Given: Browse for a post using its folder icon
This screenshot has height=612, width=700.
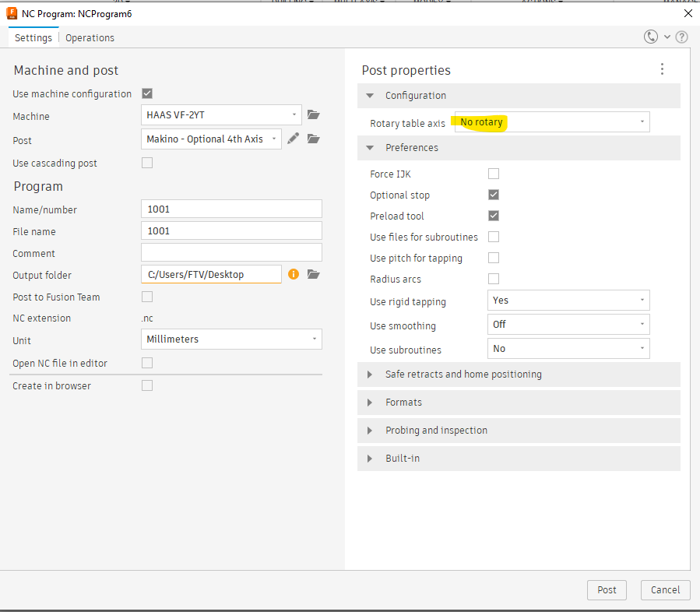Looking at the screenshot, I should 314,138.
